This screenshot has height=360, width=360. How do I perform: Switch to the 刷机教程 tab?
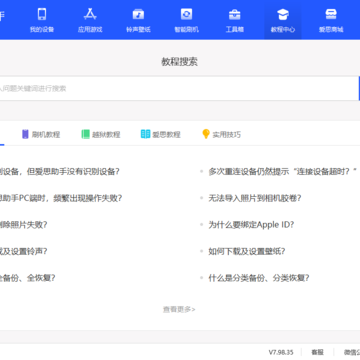(41, 134)
